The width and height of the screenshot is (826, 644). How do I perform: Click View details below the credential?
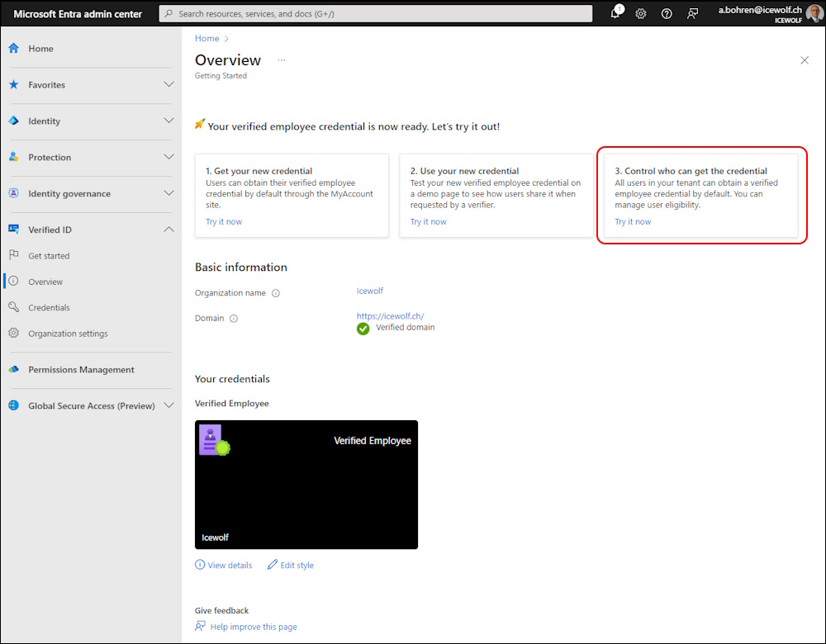tap(223, 565)
